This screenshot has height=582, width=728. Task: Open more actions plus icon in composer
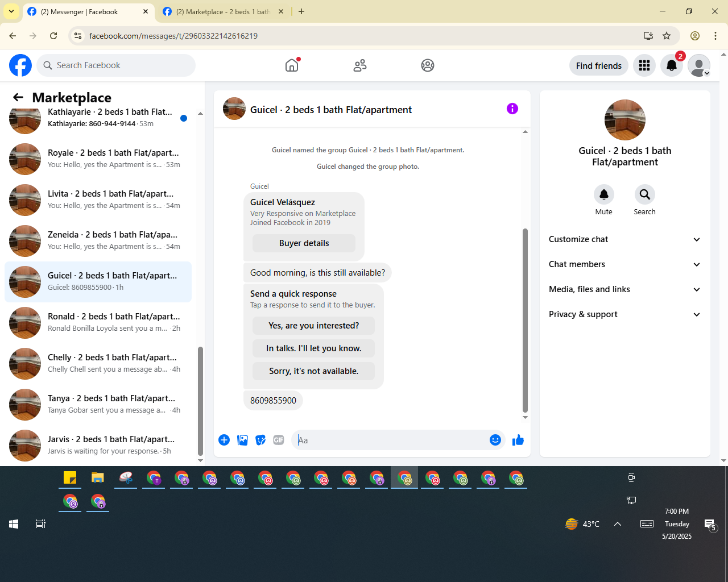point(224,440)
